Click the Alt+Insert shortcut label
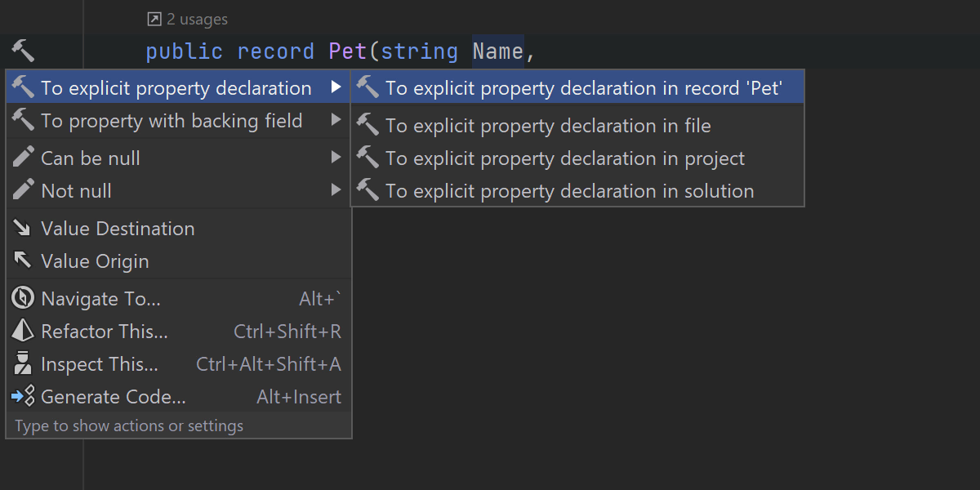 pyautogui.click(x=299, y=397)
